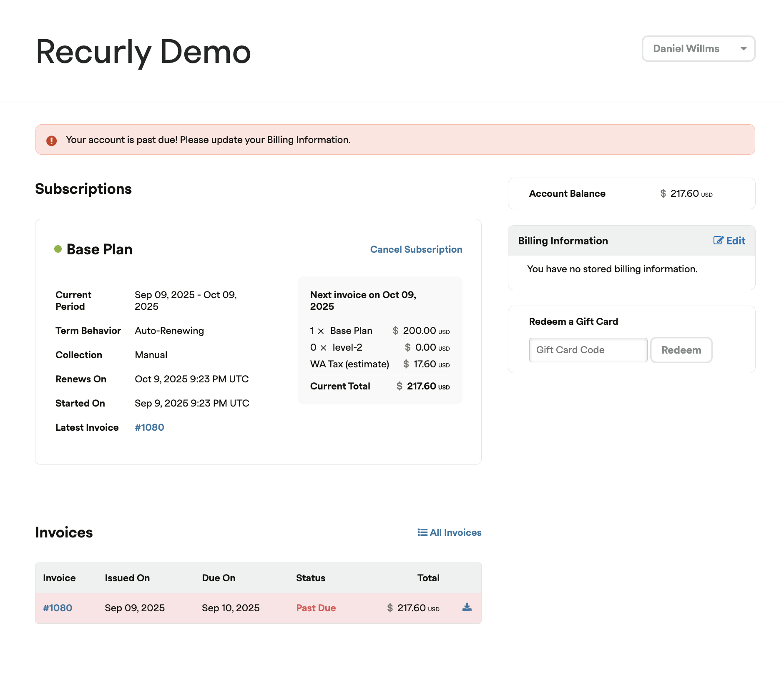Click the green active status dot beside Base Plan
Screen dimensions: 784x693
pos(58,249)
